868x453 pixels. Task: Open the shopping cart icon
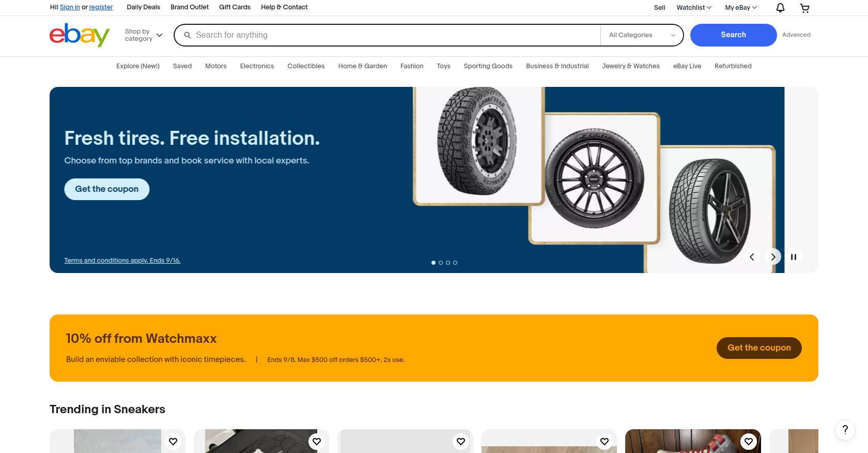(x=804, y=8)
